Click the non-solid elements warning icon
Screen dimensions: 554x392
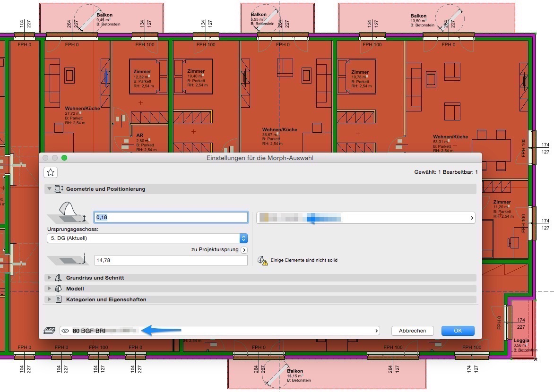pos(262,260)
